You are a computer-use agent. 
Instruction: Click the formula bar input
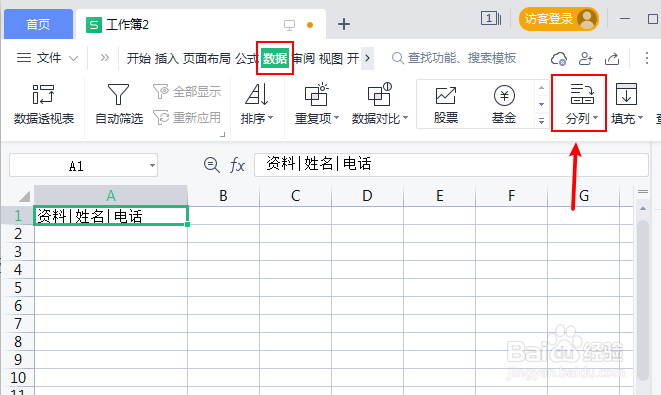coord(451,164)
